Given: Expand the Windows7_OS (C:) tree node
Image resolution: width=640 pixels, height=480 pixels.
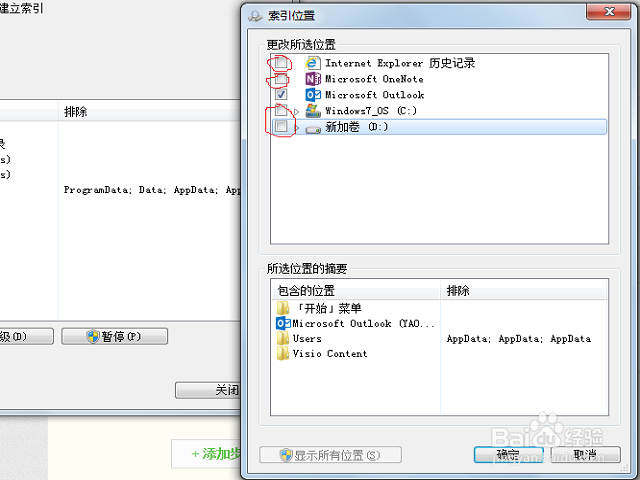Looking at the screenshot, I should pos(297,111).
